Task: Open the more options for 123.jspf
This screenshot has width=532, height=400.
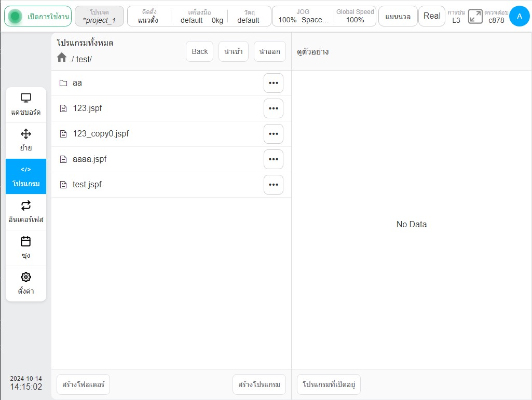Action: click(274, 108)
